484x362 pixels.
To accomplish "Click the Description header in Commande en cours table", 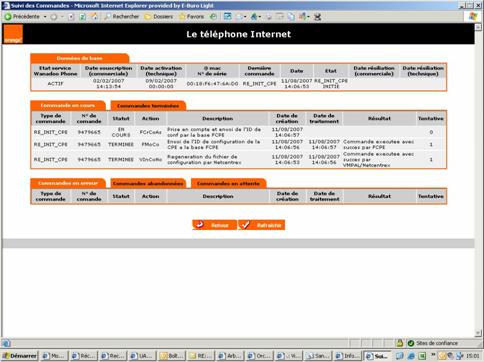I will click(x=218, y=119).
